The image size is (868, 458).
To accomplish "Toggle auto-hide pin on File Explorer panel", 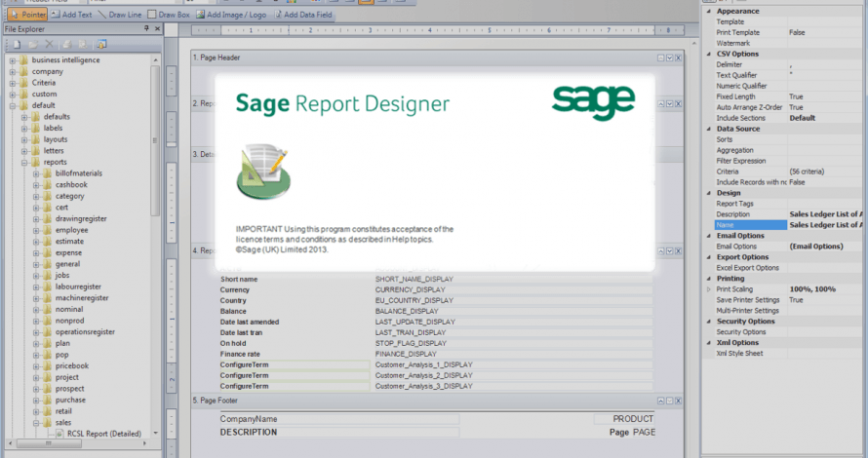I will click(146, 29).
